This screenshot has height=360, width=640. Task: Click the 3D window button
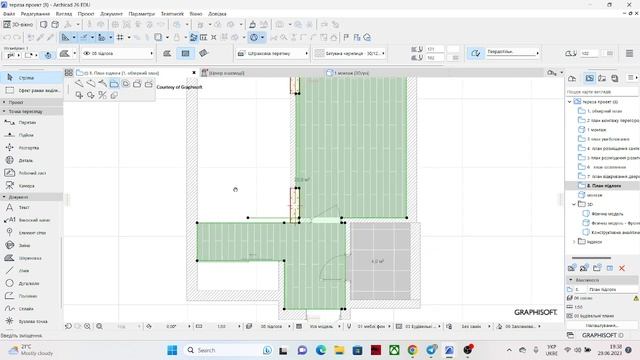click(x=18, y=24)
